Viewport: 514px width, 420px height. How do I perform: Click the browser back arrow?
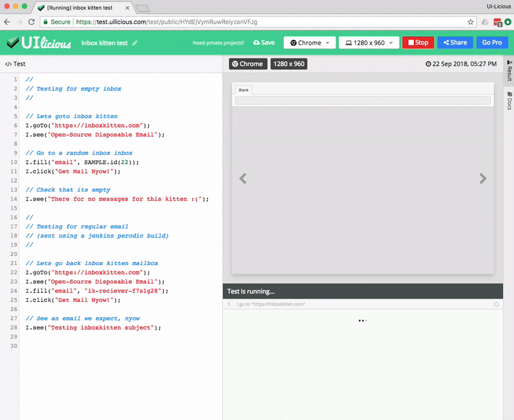click(x=7, y=22)
